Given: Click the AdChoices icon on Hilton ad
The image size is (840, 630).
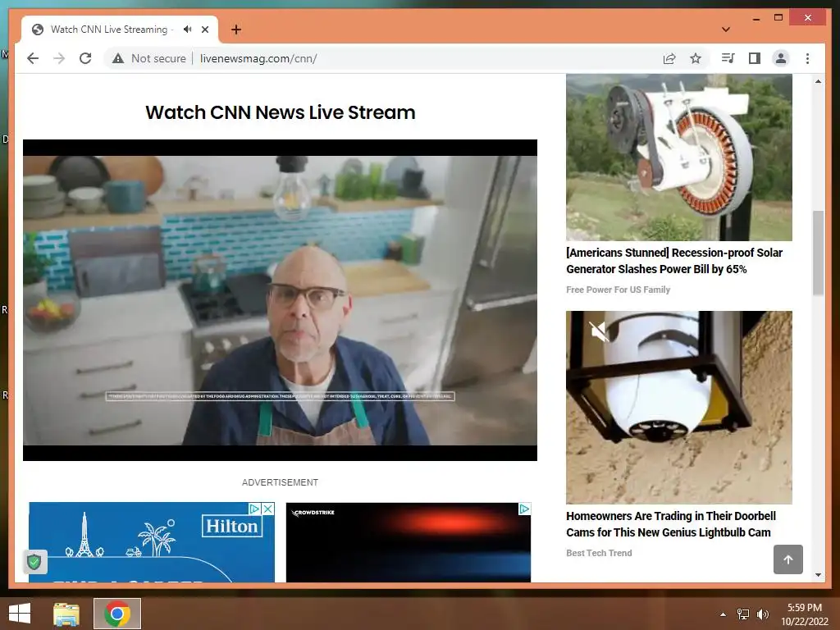Looking at the screenshot, I should pos(255,509).
